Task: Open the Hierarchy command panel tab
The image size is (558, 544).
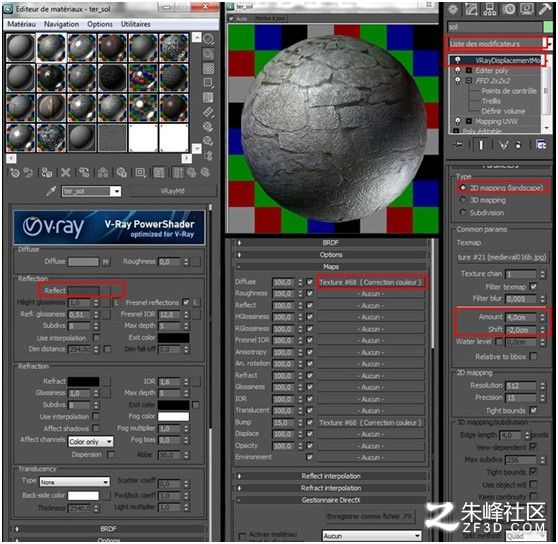Action: 490,10
